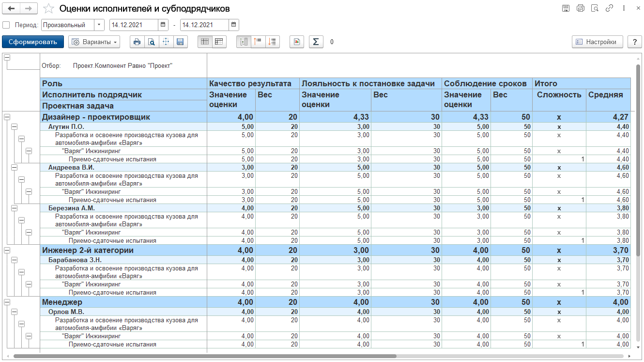Open the Произвольный period dropdown
This screenshot has width=644, height=362.
(99, 25)
